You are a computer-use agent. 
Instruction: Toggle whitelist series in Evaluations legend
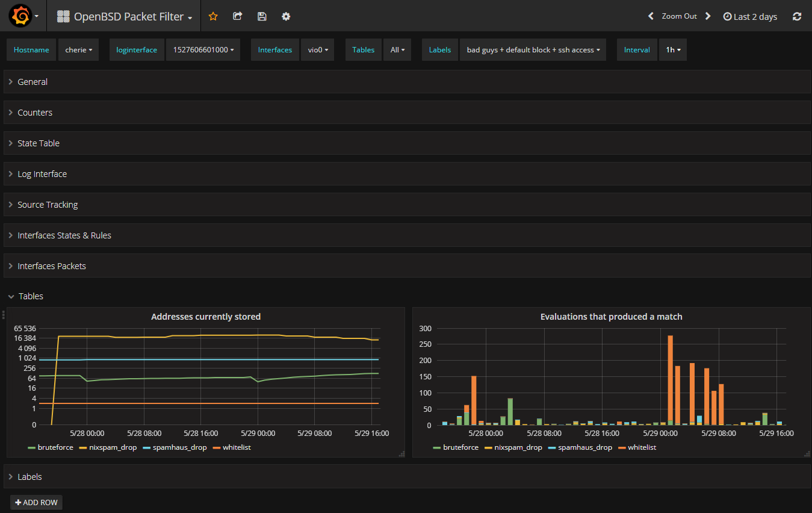(x=642, y=447)
